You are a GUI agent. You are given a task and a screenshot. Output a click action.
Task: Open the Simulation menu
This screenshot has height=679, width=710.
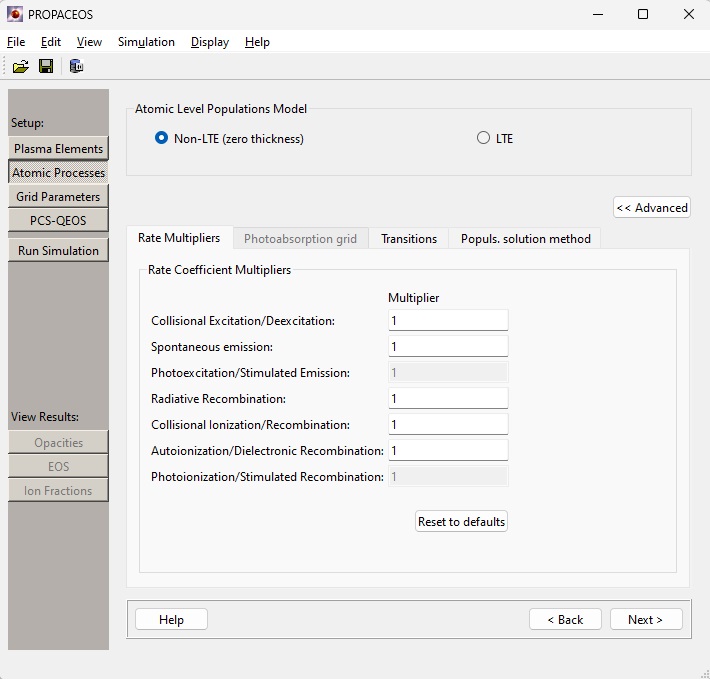click(x=146, y=42)
